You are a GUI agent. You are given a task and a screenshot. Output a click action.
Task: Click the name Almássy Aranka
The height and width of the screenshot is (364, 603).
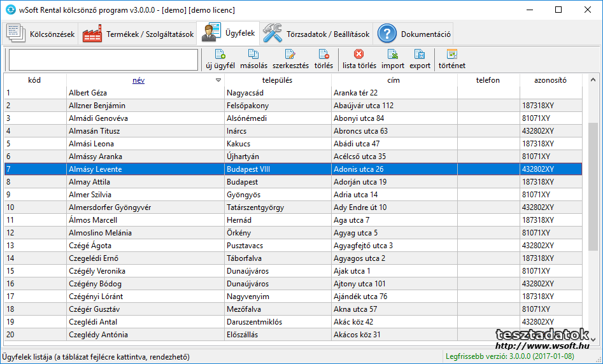pos(96,156)
